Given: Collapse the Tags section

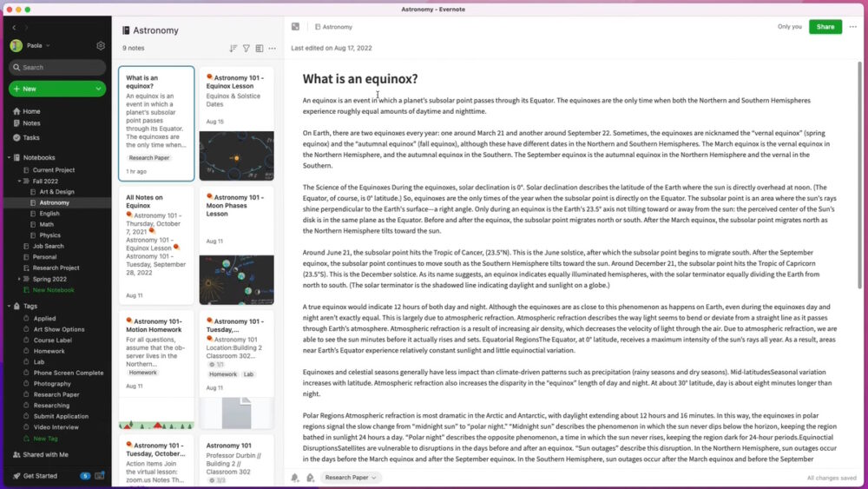Looking at the screenshot, I should (x=10, y=307).
